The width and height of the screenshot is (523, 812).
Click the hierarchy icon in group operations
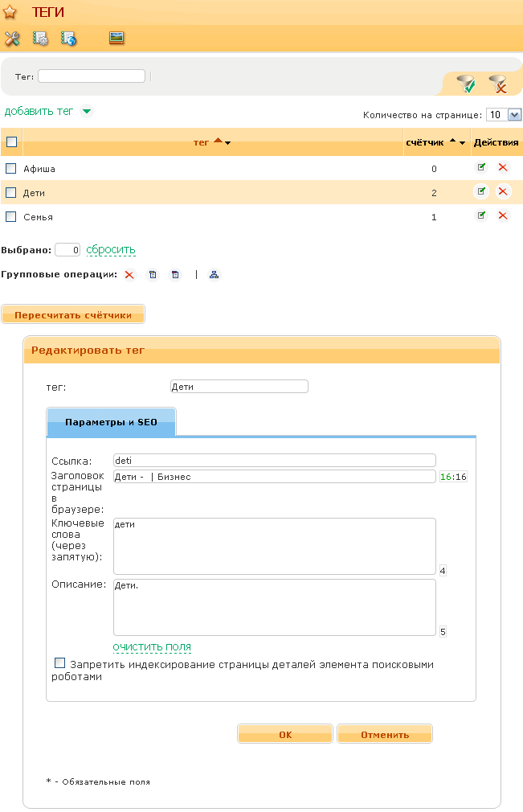[x=214, y=274]
